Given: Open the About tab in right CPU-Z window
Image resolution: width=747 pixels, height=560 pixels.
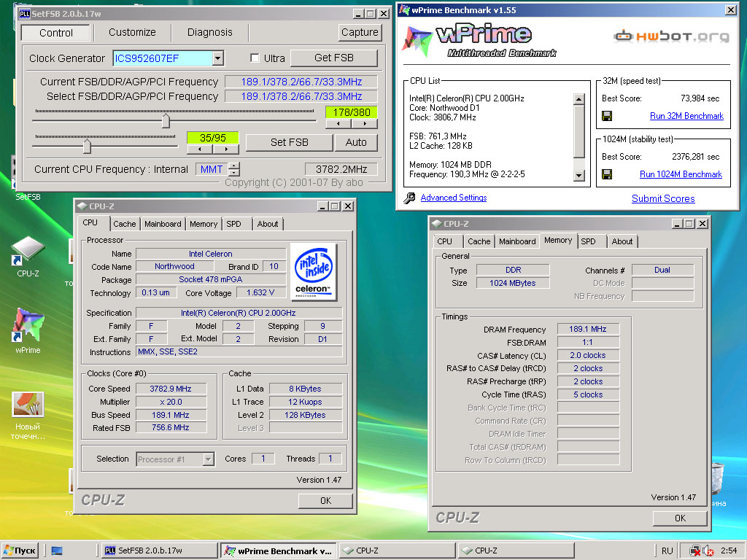Looking at the screenshot, I should pyautogui.click(x=622, y=241).
